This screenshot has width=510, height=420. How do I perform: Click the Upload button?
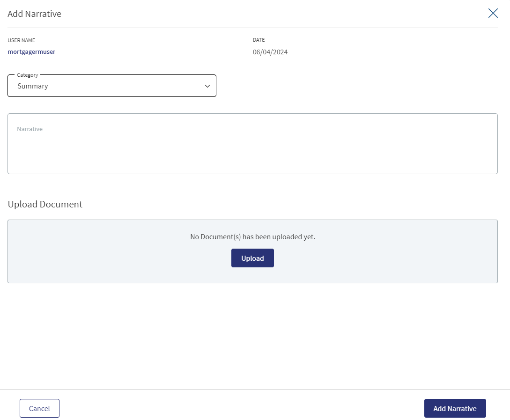[x=253, y=258]
